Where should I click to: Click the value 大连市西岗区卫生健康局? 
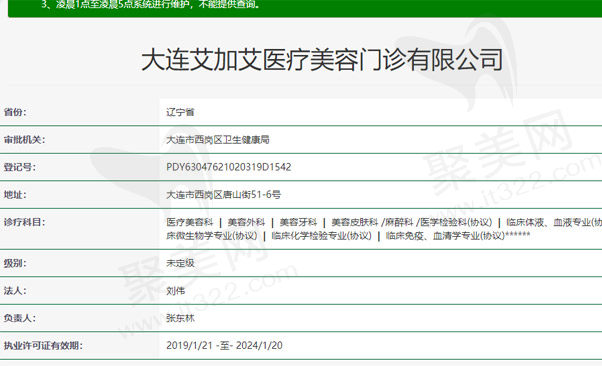(x=218, y=140)
